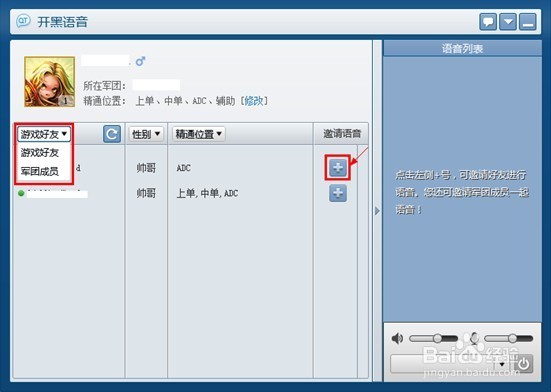Click the 语音列表 panel header
Screen dimensions: 551x392
[462, 48]
